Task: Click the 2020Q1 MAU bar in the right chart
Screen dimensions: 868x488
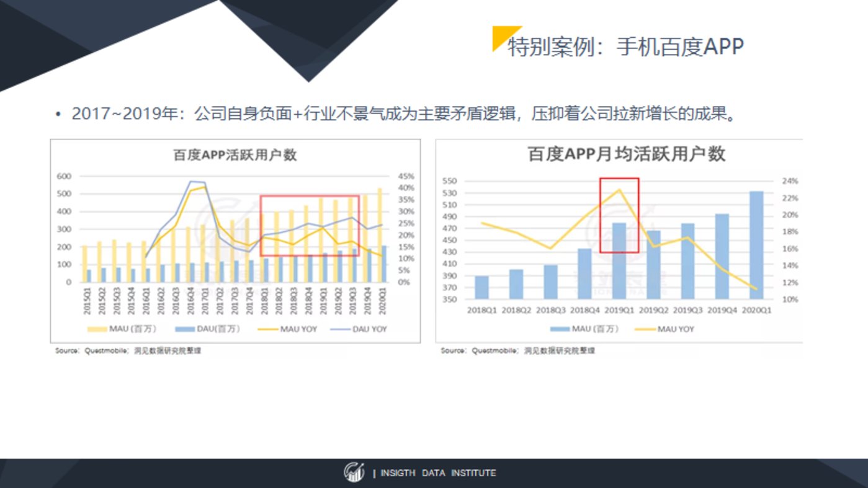Action: (x=756, y=246)
